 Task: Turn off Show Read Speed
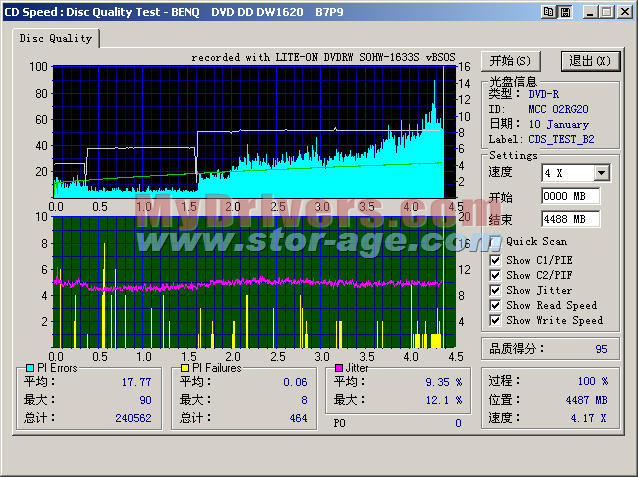pyautogui.click(x=496, y=305)
